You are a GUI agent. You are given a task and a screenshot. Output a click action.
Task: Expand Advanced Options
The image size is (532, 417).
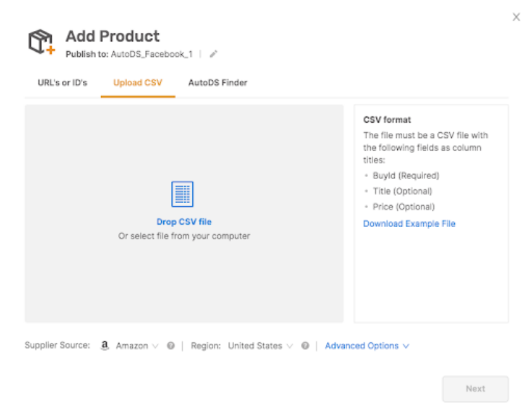(367, 346)
